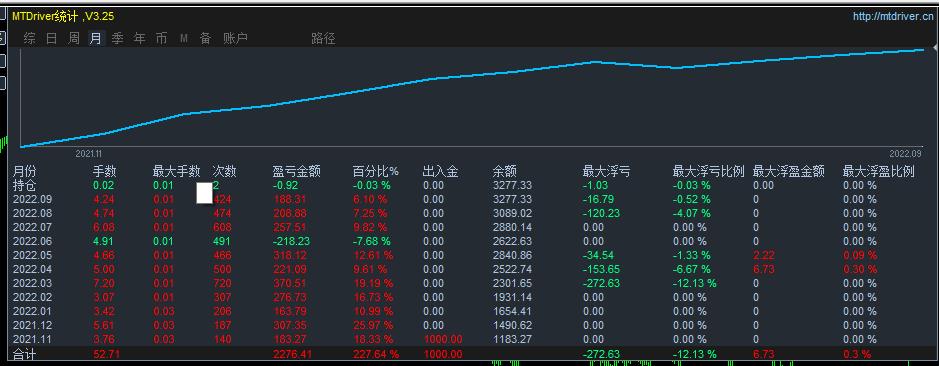Click the 月份 column header
Screen dimensions: 939x366
[x=25, y=172]
